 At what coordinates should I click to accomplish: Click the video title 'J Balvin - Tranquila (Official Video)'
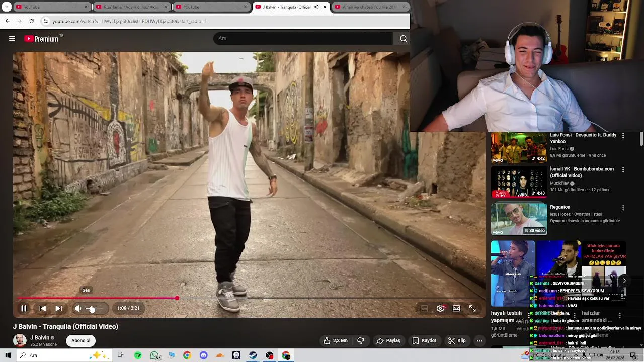coord(65,326)
